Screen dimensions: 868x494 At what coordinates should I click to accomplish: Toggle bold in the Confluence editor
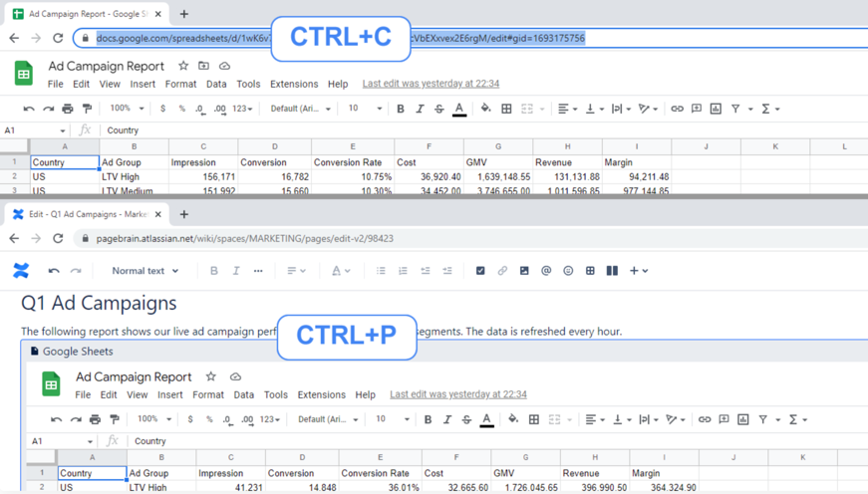(x=213, y=271)
